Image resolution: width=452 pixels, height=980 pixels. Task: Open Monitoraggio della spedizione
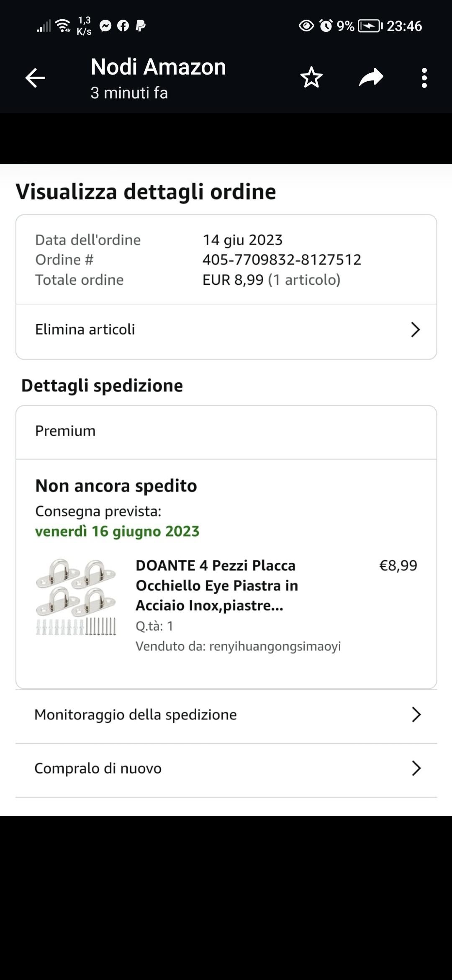(136, 714)
